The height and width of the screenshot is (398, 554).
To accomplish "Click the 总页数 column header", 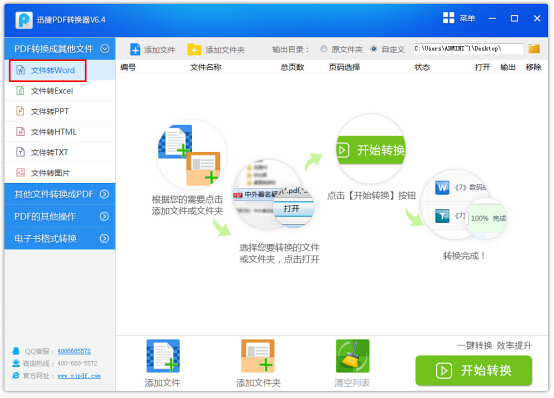I will coord(292,67).
